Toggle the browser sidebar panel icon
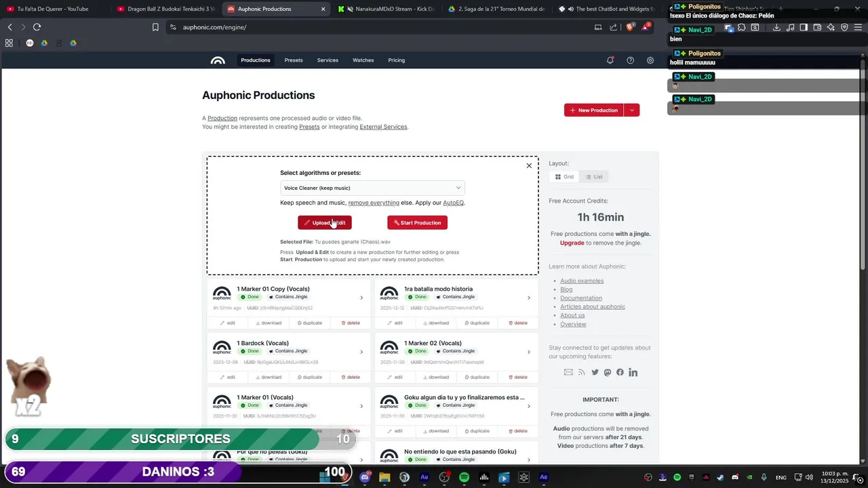 (x=804, y=27)
